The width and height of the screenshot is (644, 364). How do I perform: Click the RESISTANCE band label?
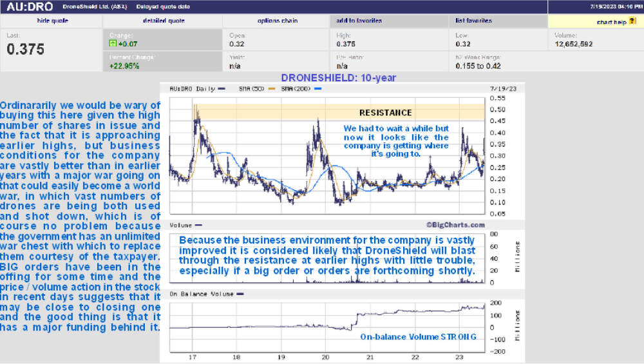[385, 113]
